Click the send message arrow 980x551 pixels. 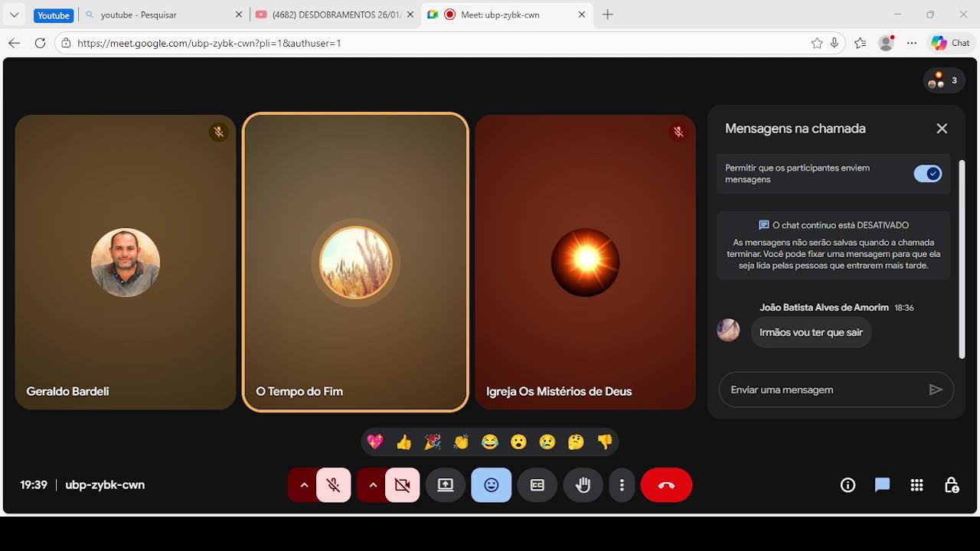(x=935, y=390)
